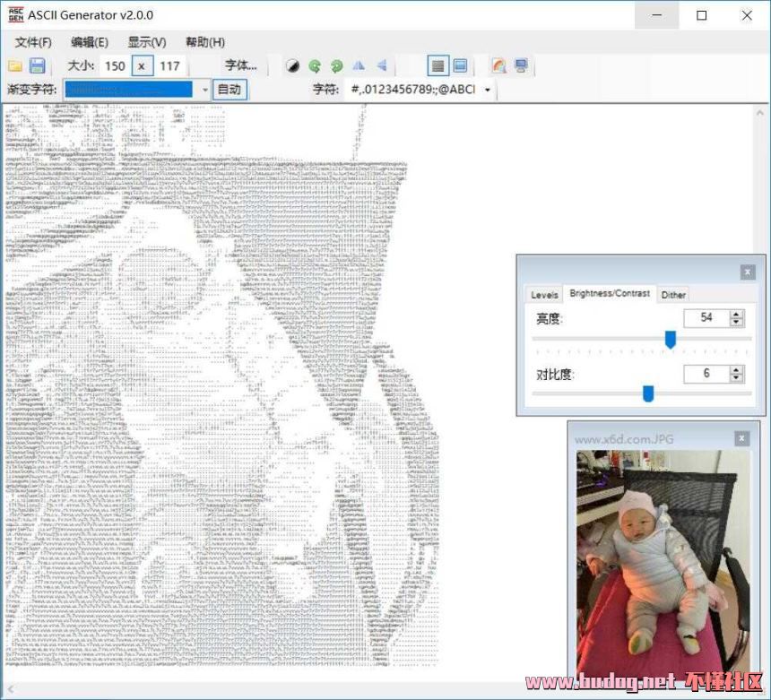Image resolution: width=771 pixels, height=700 pixels.
Task: Click the 亮度 brightness slider handle
Action: 670,339
